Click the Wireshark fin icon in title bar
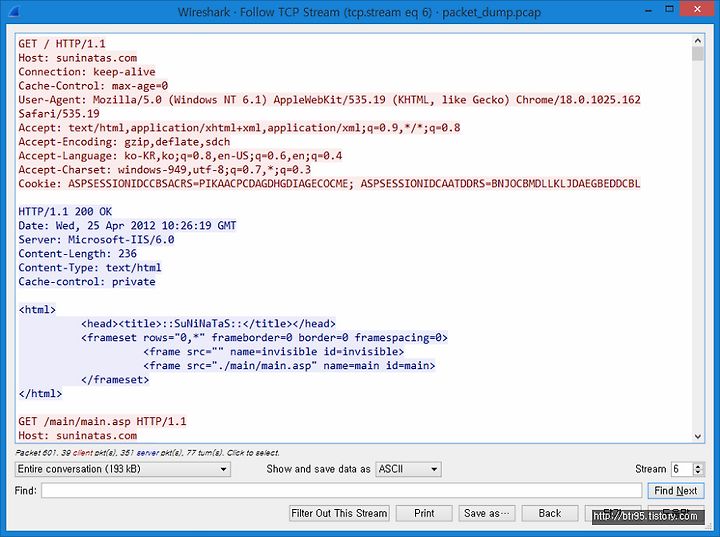This screenshot has height=537, width=720. 13,11
